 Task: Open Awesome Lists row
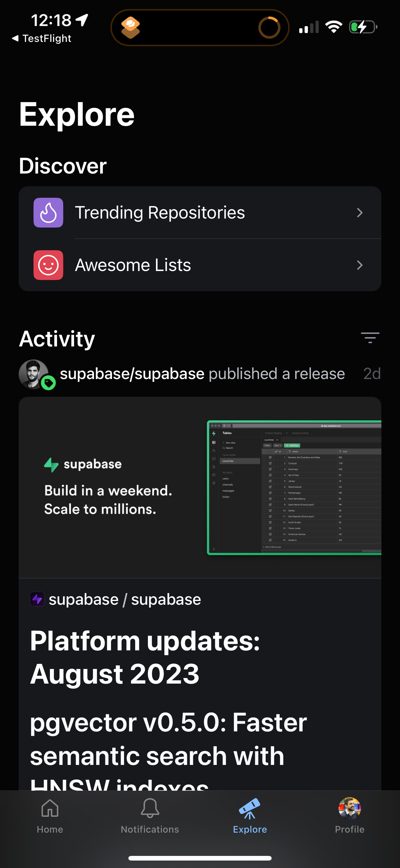tap(200, 265)
